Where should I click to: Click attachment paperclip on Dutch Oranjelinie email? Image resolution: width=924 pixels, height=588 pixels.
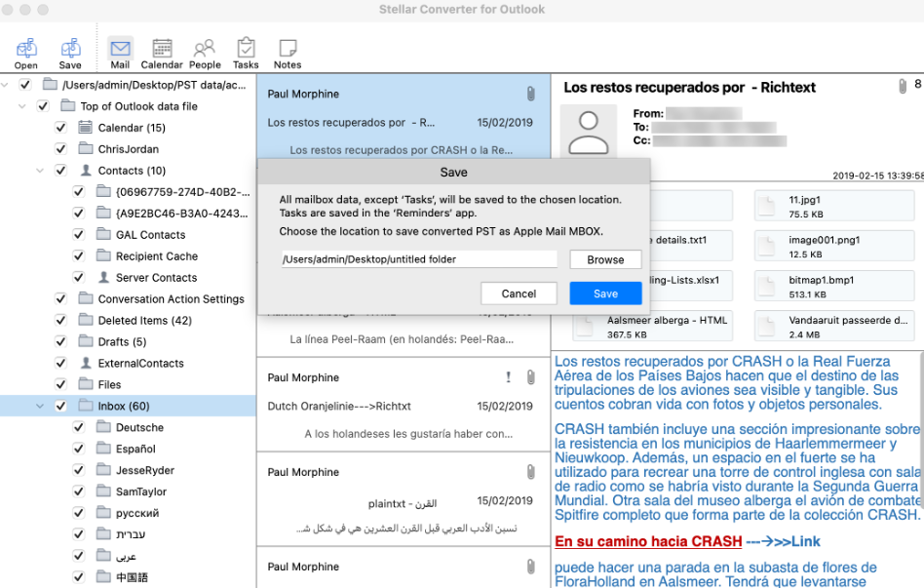click(530, 377)
